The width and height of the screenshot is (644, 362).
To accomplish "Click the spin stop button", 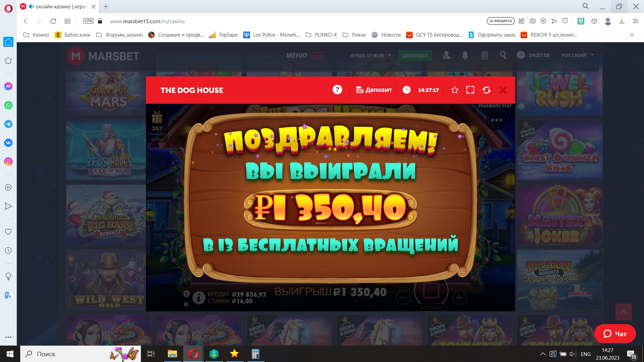I will (431, 290).
